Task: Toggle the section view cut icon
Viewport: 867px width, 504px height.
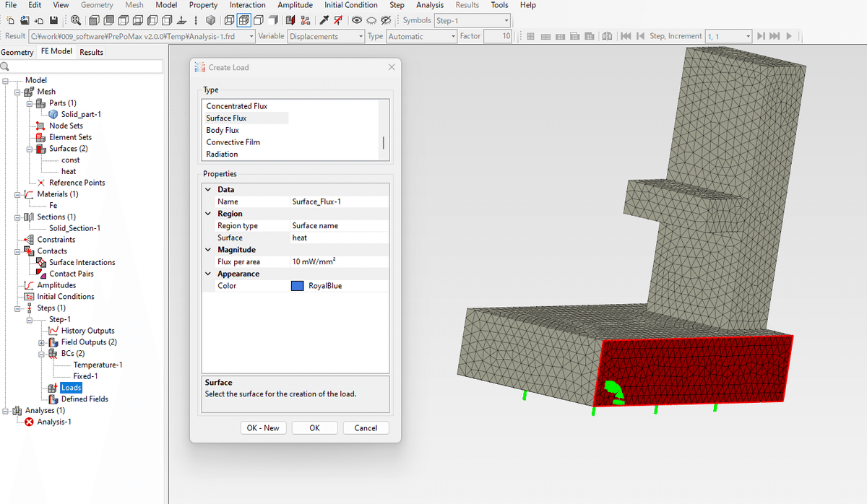Action: pos(290,20)
